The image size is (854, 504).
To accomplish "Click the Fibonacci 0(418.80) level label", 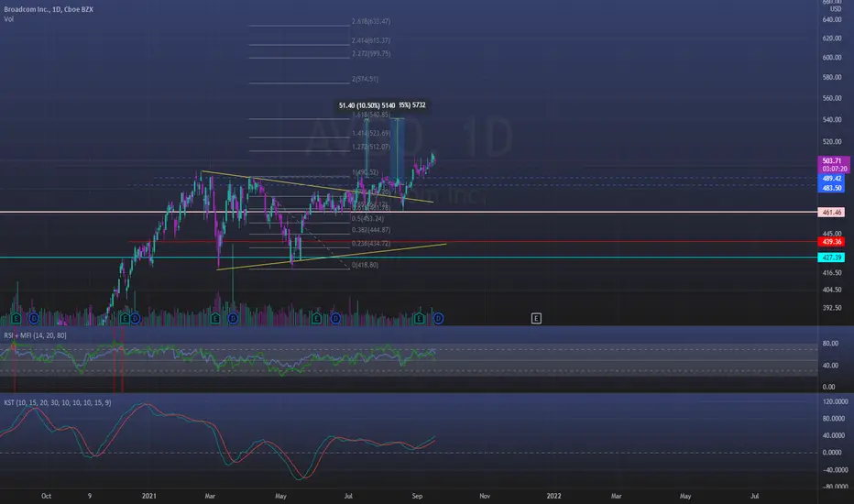I will 365,265.
